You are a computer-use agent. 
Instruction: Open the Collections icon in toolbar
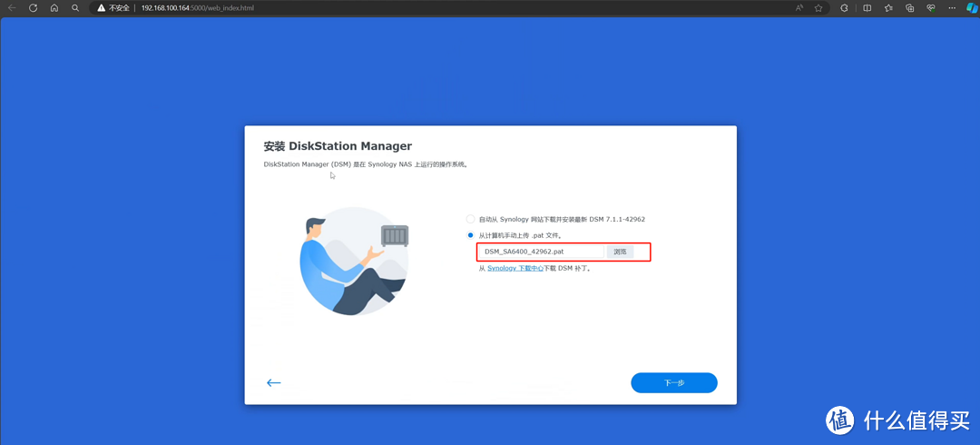pos(910,8)
